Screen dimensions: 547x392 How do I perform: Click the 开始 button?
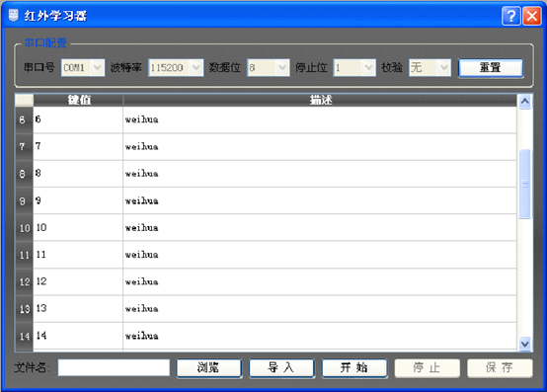tap(354, 368)
